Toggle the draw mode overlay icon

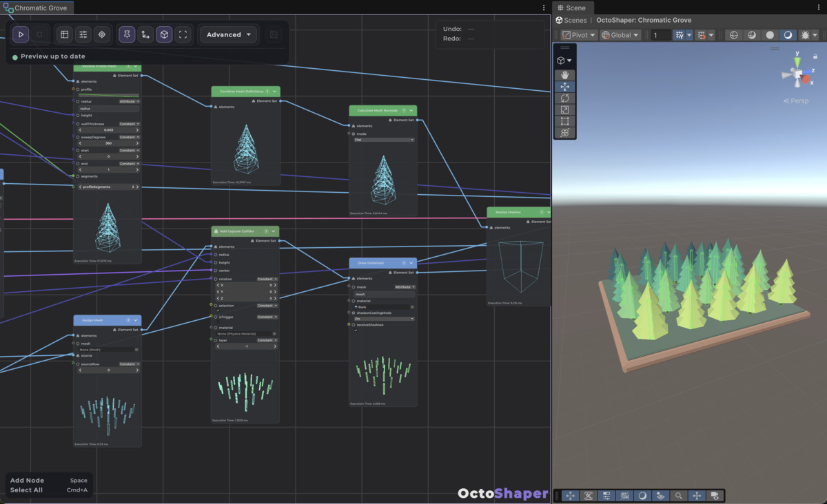point(642,496)
